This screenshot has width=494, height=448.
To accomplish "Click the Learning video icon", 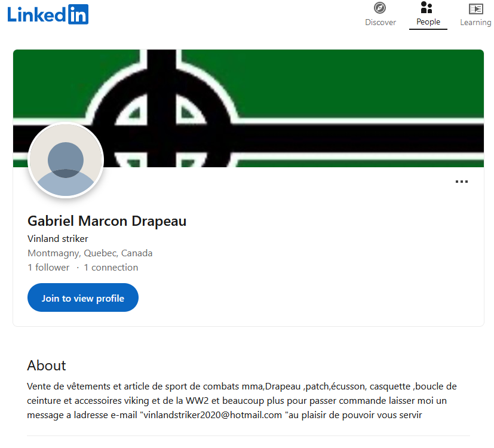I will click(x=475, y=8).
